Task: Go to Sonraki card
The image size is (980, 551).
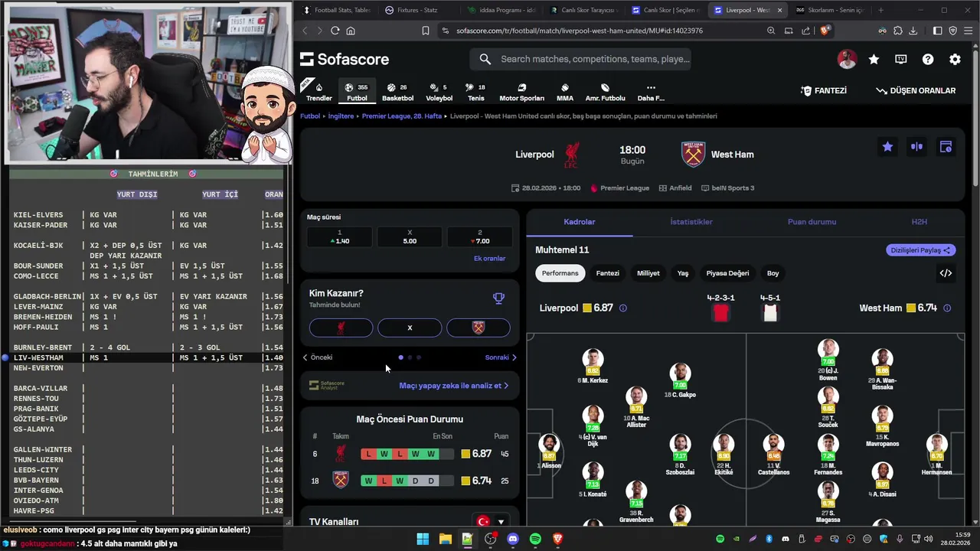Action: click(501, 357)
